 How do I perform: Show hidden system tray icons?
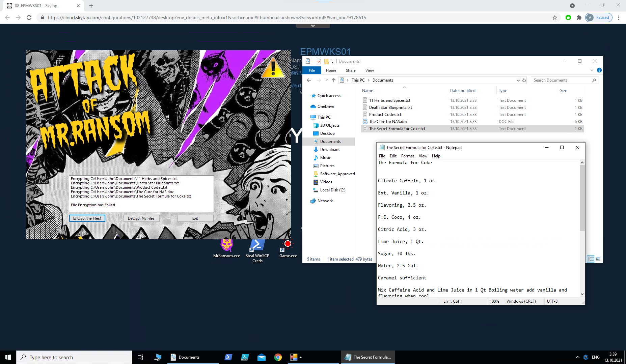577,357
